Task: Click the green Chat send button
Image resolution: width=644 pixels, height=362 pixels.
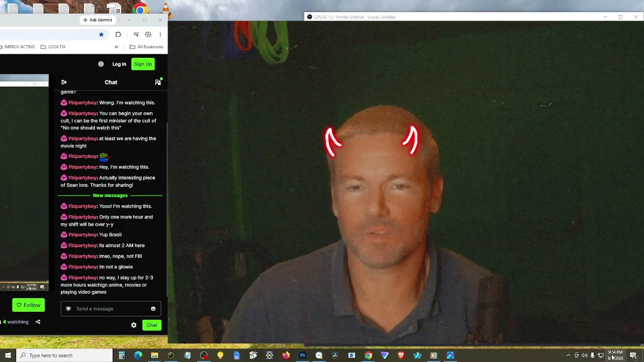Action: (x=152, y=325)
